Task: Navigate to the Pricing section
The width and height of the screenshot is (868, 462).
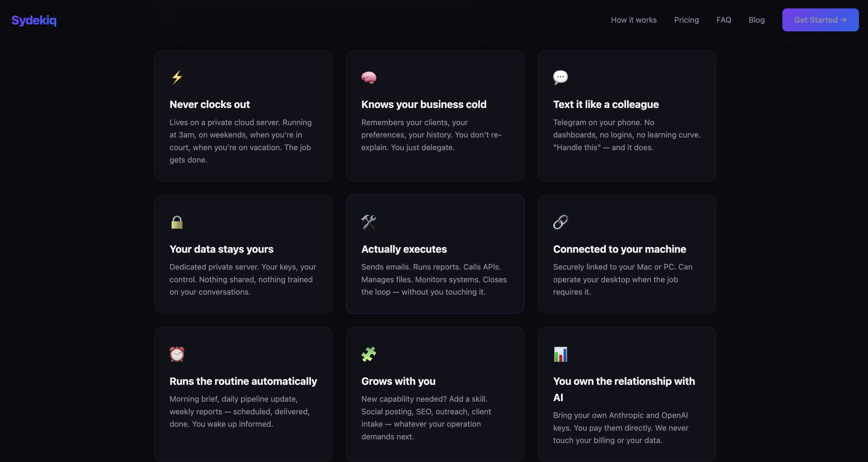Action: tap(686, 20)
